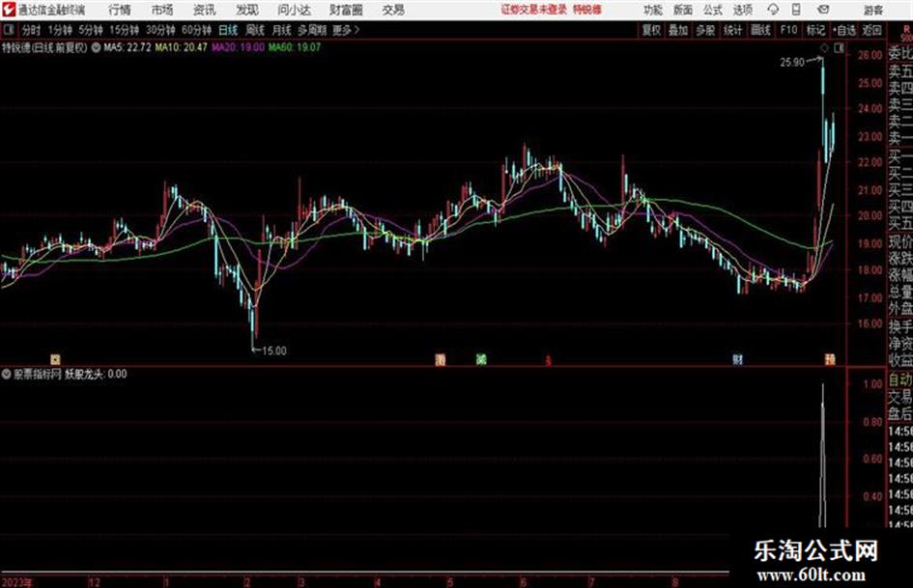Switch to 15分钟 period
Viewport: 913px width, 588px height.
[x=125, y=30]
